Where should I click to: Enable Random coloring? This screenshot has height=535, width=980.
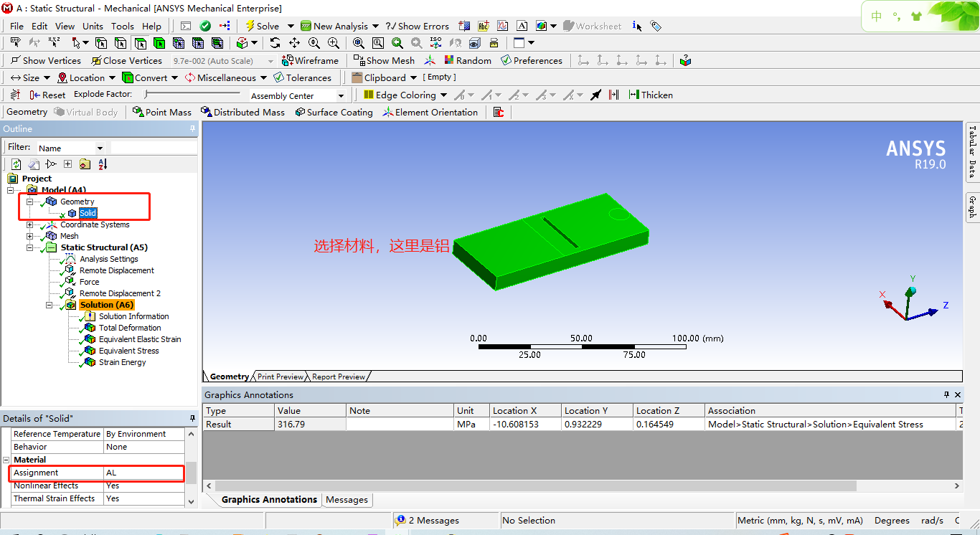pyautogui.click(x=468, y=60)
